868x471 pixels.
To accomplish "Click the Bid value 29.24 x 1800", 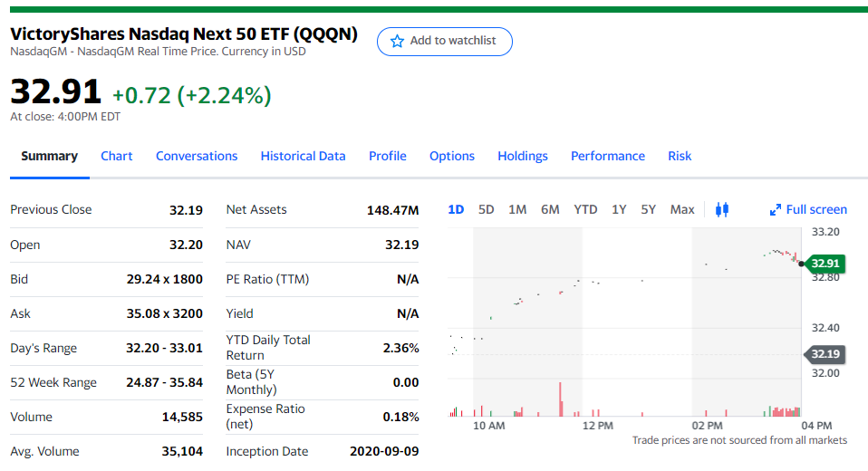I will click(x=164, y=280).
